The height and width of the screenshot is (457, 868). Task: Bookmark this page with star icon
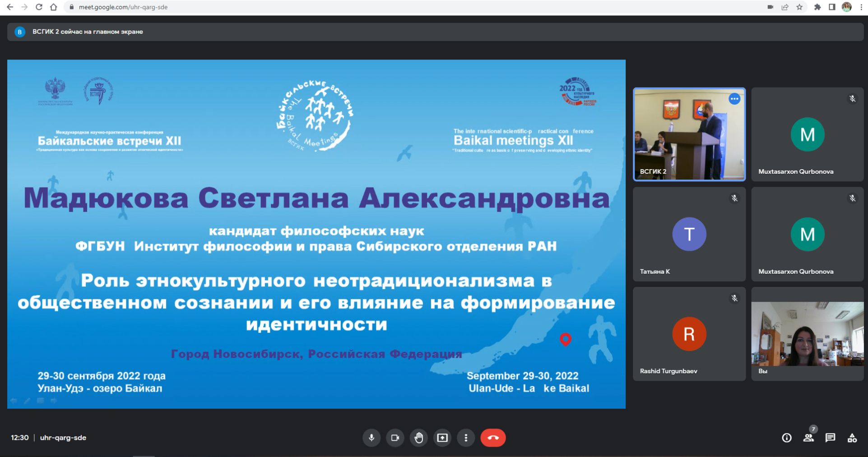[799, 7]
